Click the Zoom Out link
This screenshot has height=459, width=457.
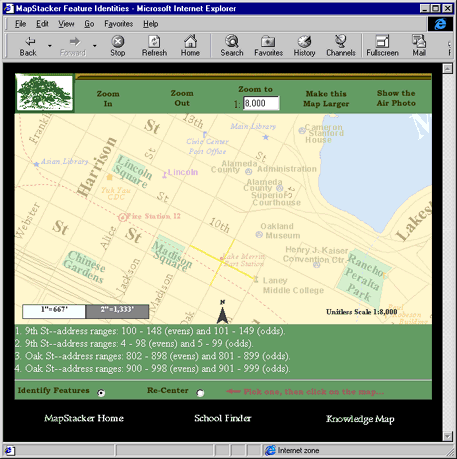click(x=182, y=98)
